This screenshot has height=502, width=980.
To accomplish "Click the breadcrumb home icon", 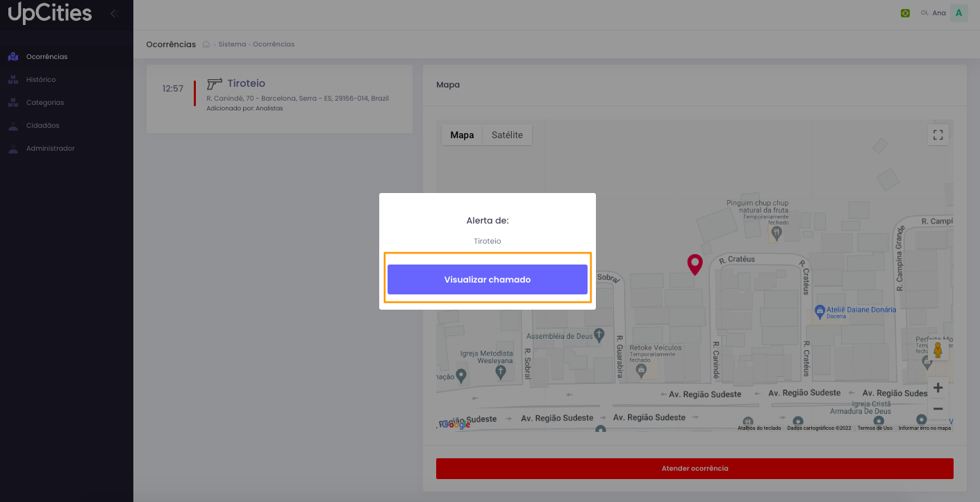I will (206, 44).
